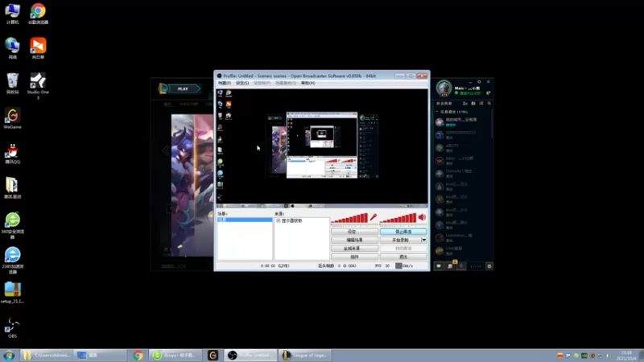
Task: Click the friends list scrollbar
Action: (492, 125)
